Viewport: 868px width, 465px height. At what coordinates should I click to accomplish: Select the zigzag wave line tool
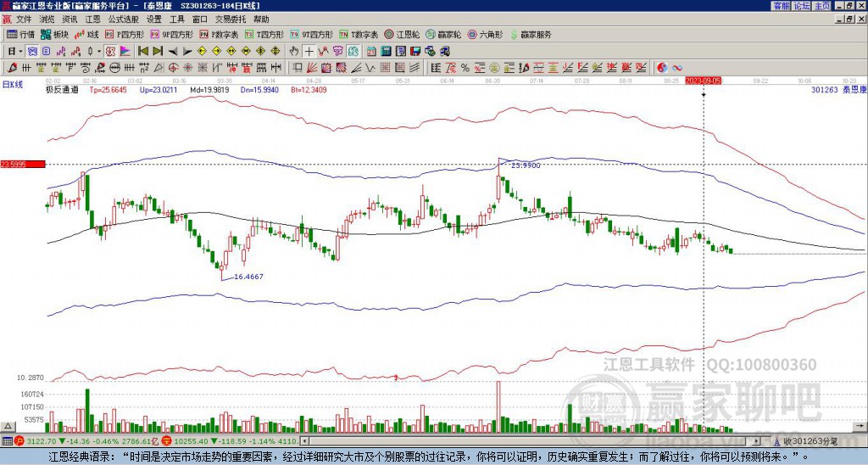point(370,68)
